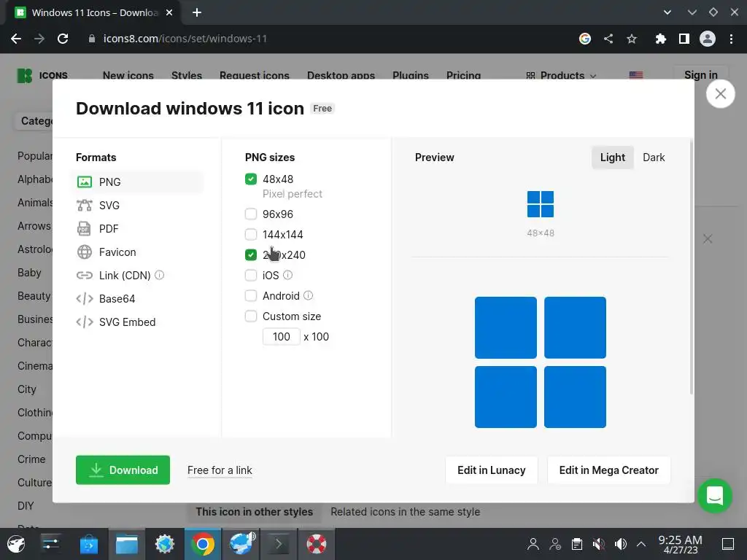747x560 pixels.
Task: Uncheck the 48x48 size checkbox
Action: 251,179
